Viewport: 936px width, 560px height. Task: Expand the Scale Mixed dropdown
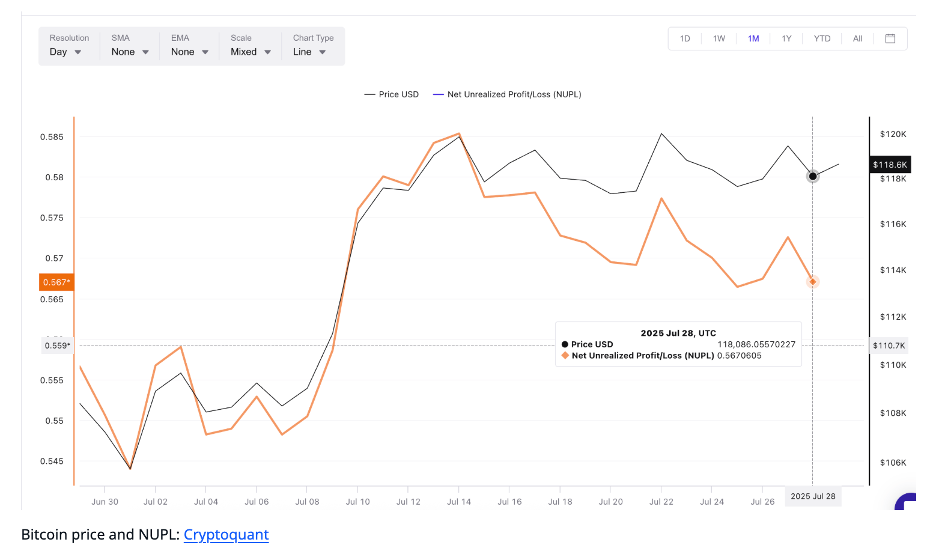[251, 52]
